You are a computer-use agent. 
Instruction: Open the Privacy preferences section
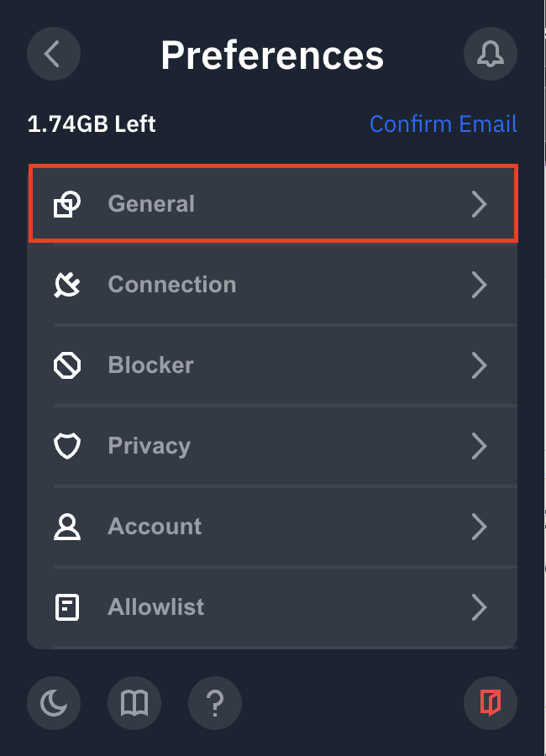[150, 446]
